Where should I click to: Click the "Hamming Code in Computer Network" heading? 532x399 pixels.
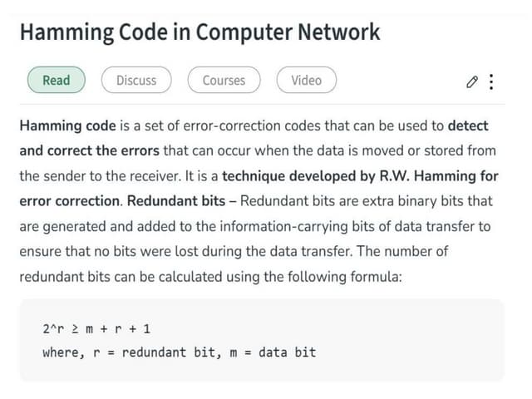coord(199,32)
